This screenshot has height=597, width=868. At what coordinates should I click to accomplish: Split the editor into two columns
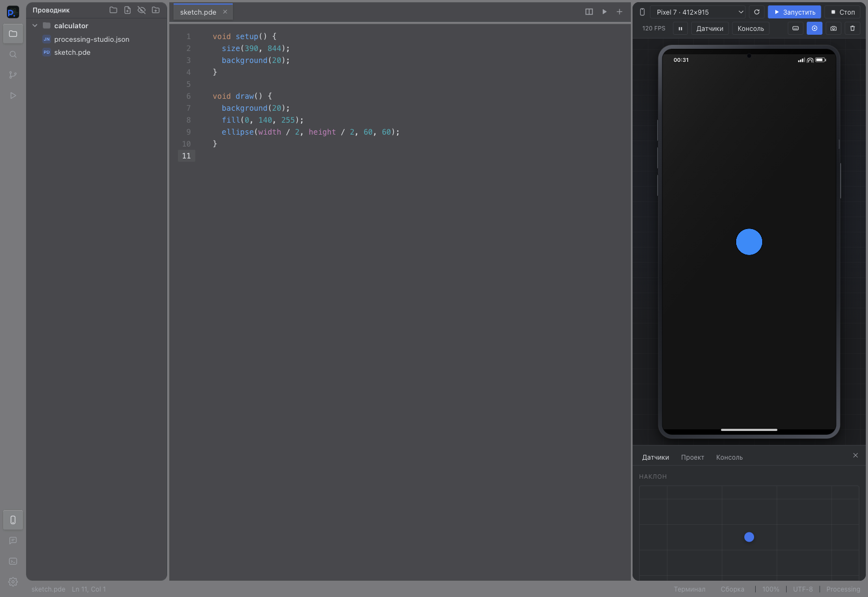coord(589,12)
